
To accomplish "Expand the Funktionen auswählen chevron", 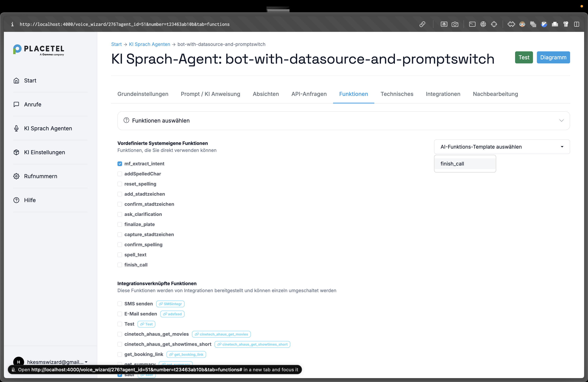I will pos(561,121).
